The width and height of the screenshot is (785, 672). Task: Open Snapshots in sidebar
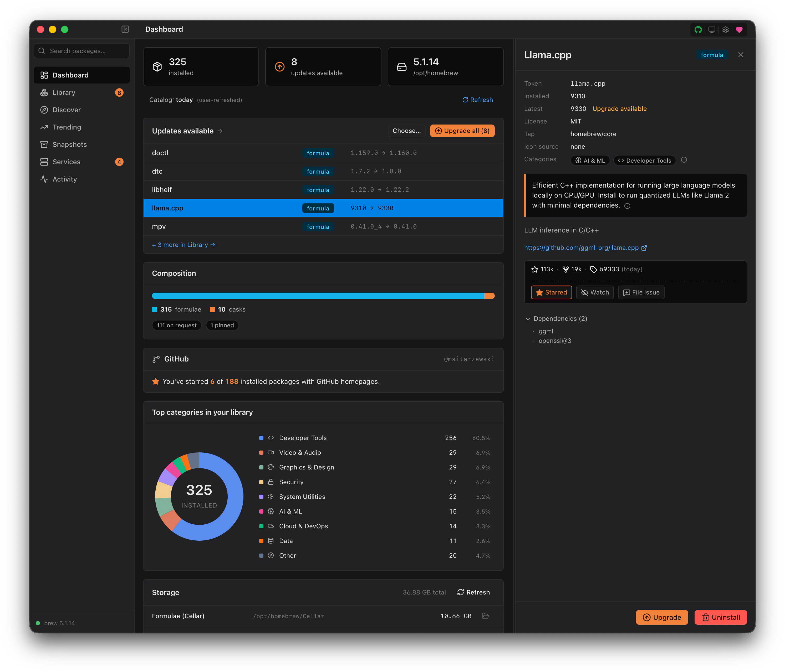coord(82,144)
